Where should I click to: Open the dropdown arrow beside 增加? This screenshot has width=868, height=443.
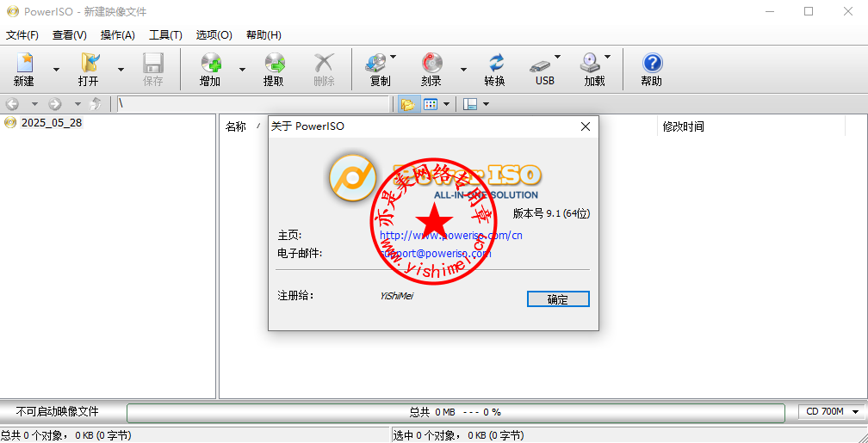pyautogui.click(x=242, y=69)
